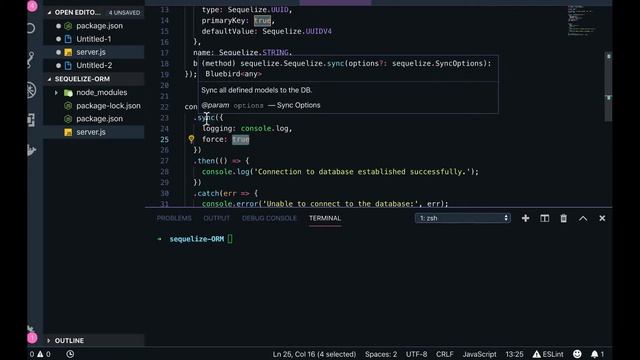Open package-lock.json in explorer
The height and width of the screenshot is (360, 640).
coord(108,106)
